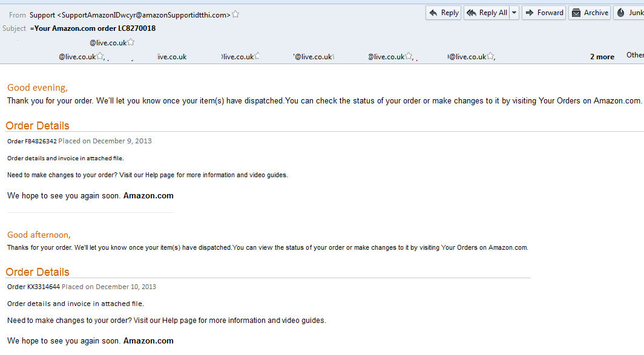
Task: Click the Reply All button
Action: click(487, 13)
